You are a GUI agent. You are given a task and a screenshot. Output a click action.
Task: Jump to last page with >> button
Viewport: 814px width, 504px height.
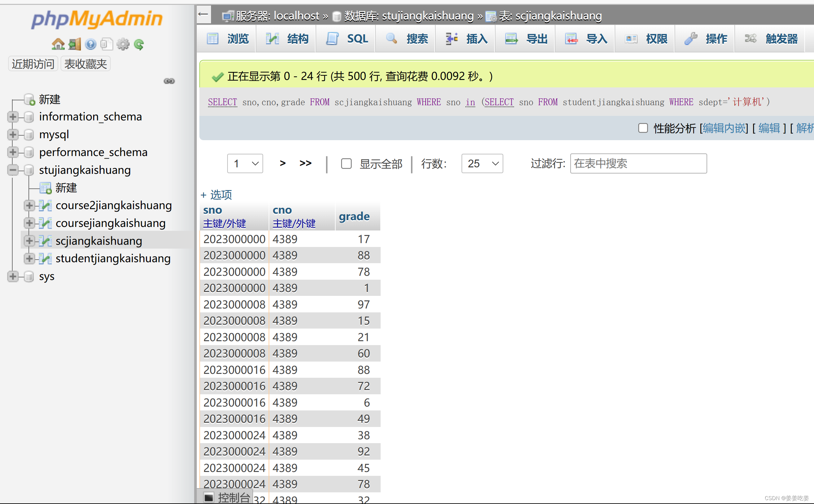coord(305,163)
